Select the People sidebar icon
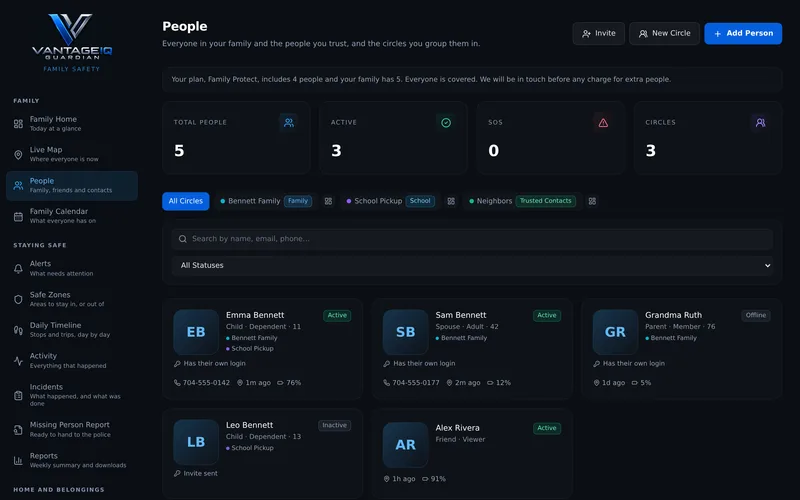 [x=18, y=186]
